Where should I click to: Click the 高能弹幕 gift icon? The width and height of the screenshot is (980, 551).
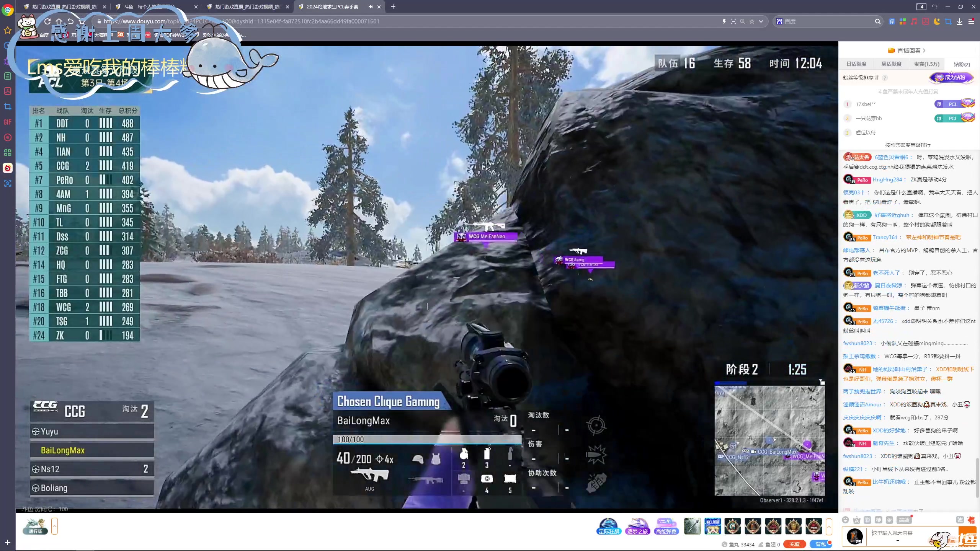tap(666, 527)
